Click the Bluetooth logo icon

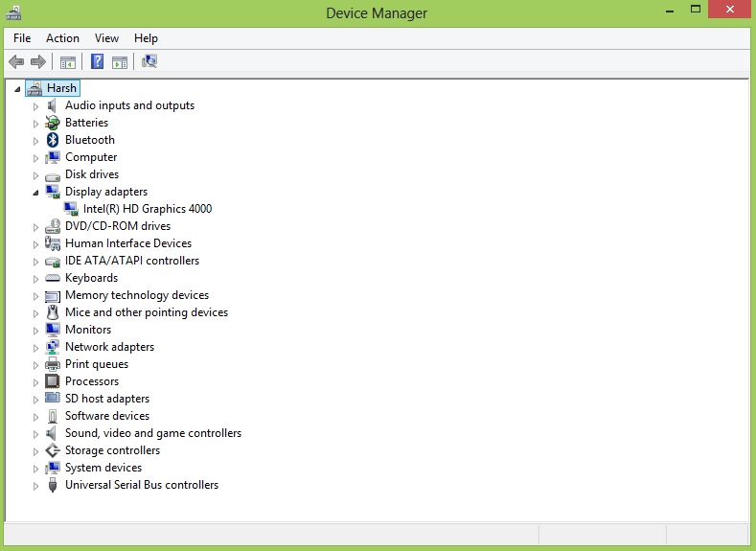(53, 140)
